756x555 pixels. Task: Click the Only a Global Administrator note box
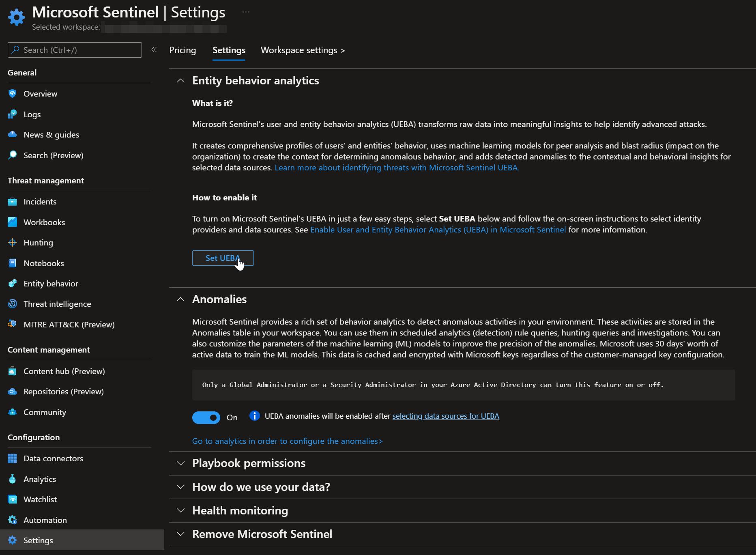tap(464, 385)
